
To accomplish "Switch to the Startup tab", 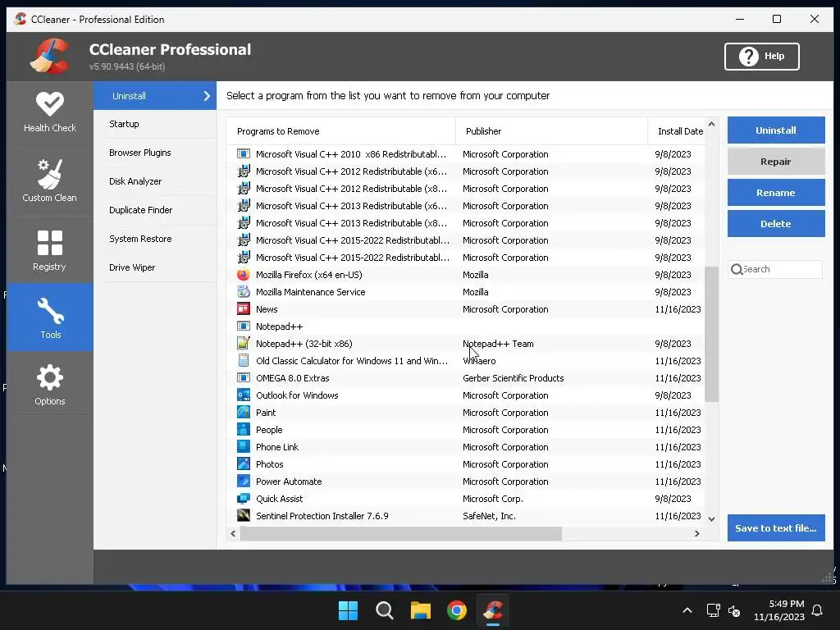I will coord(155,124).
